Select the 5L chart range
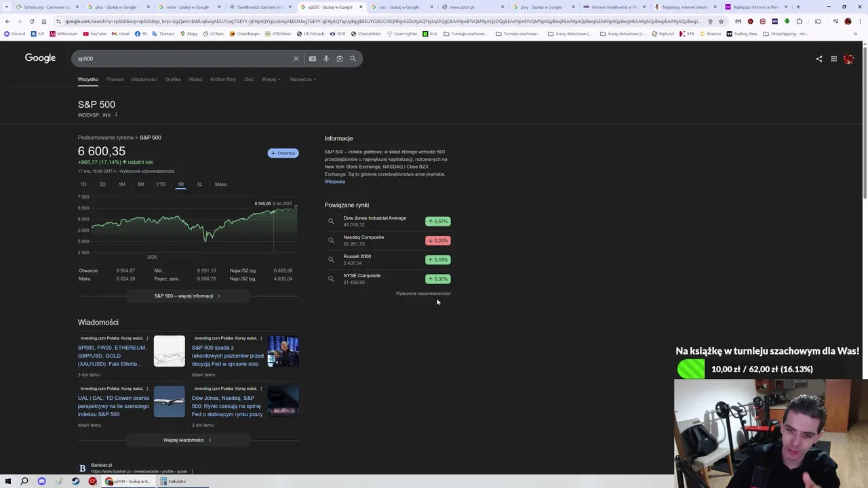868x488 pixels. tap(199, 184)
